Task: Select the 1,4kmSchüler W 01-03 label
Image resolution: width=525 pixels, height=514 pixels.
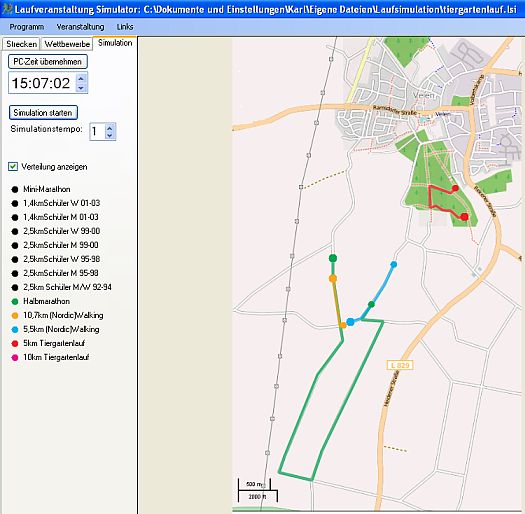Action: coord(62,203)
